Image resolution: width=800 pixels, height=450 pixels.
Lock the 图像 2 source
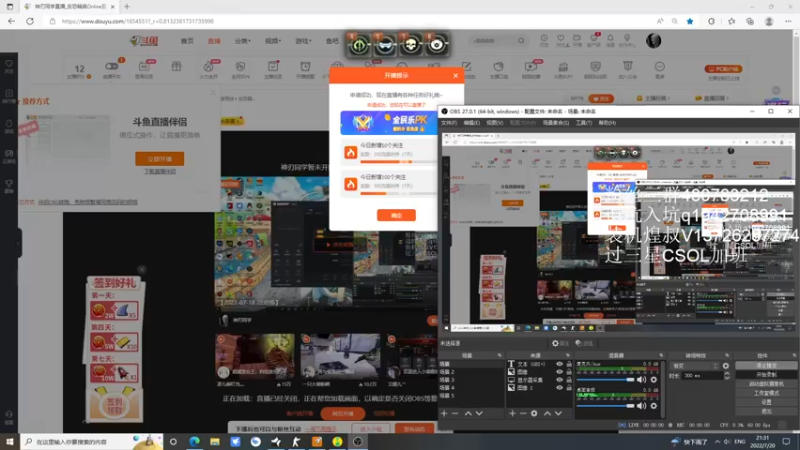coord(569,388)
